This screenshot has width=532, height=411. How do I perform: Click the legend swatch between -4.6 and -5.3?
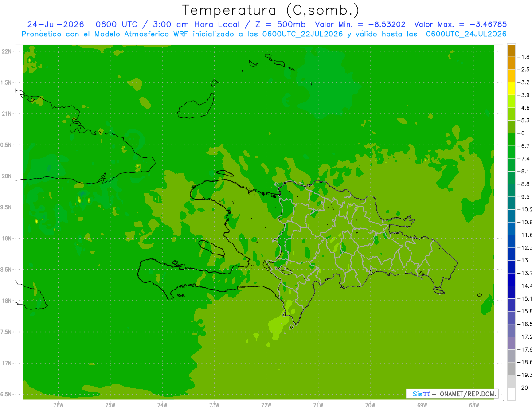coord(511,114)
